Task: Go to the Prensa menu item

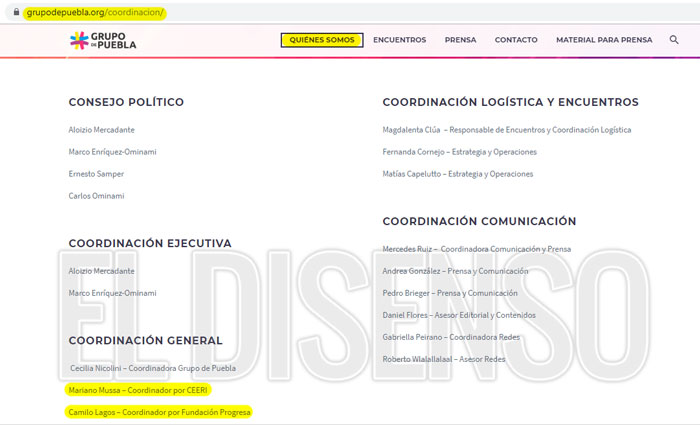Action: (460, 40)
